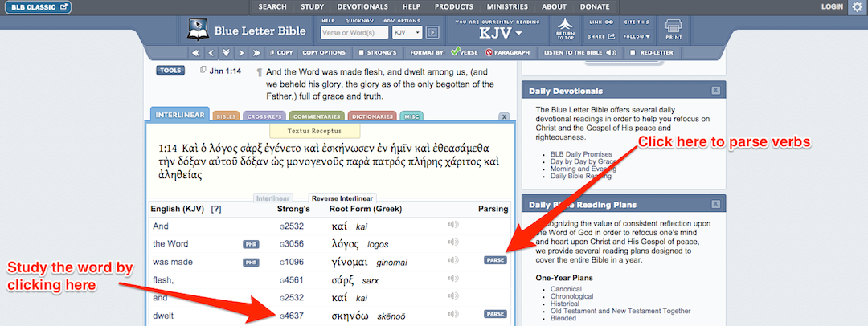The image size is (868, 326).
Task: Open the KJV translation dropdown in search
Action: [x=407, y=33]
